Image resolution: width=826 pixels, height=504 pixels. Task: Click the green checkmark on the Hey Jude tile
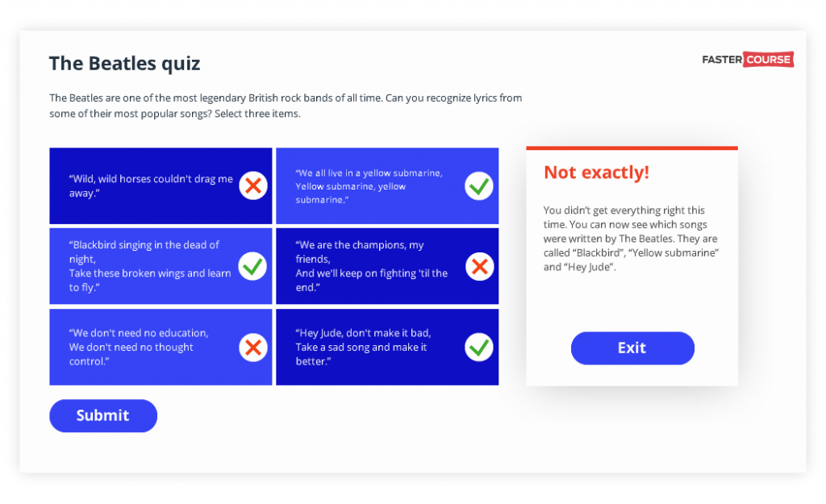click(x=479, y=348)
